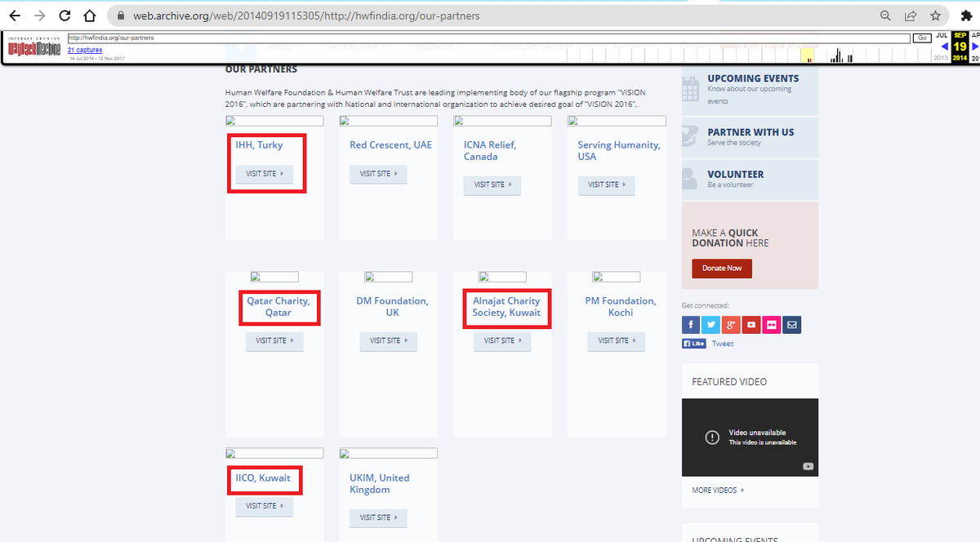980x542 pixels.
Task: Open the Qatar Charity, Qatar link
Action: pos(278,307)
